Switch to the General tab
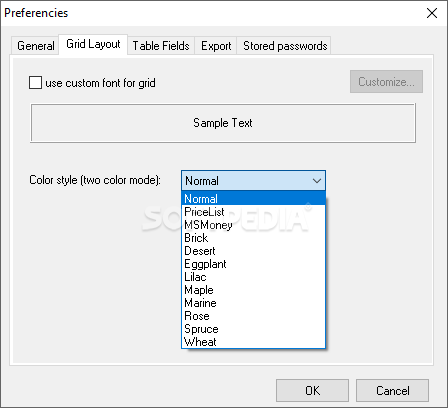The image size is (448, 408). click(x=35, y=46)
